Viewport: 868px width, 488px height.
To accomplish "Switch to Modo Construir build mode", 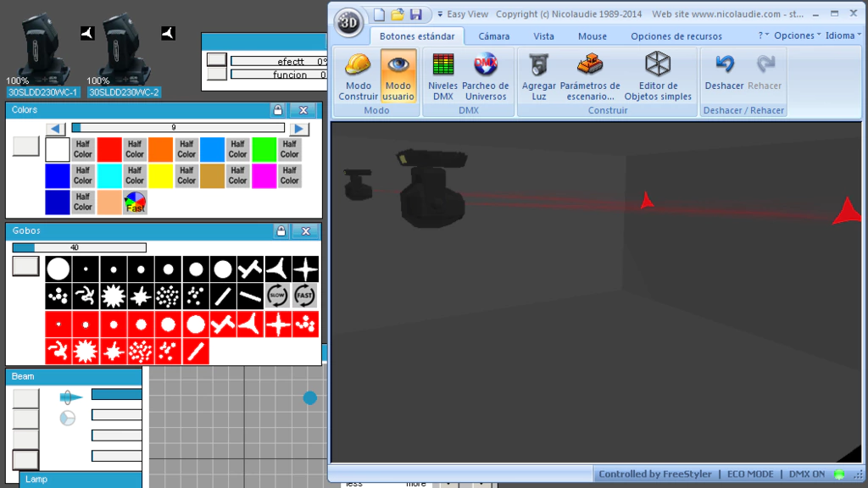I will (358, 75).
